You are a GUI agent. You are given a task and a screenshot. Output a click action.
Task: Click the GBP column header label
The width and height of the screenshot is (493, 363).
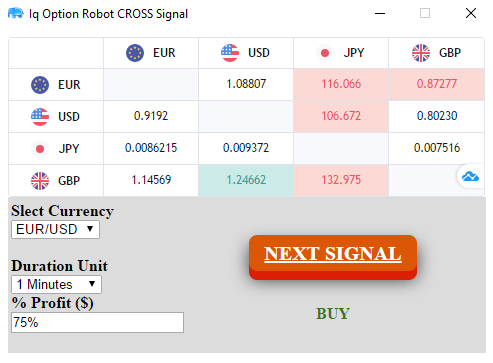click(x=450, y=53)
